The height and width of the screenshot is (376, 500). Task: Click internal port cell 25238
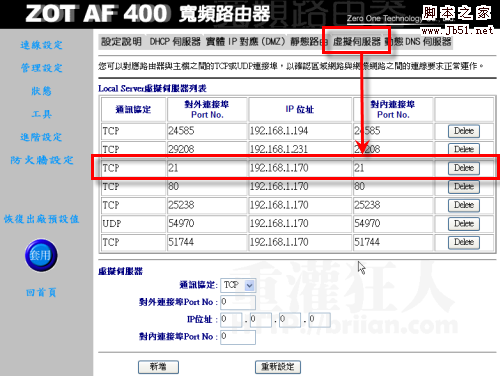tap(393, 205)
